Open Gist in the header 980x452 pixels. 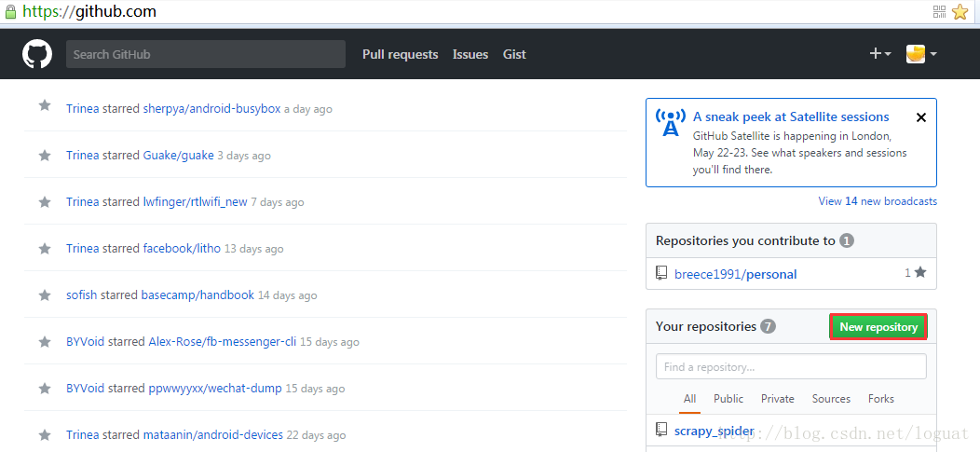click(x=514, y=54)
